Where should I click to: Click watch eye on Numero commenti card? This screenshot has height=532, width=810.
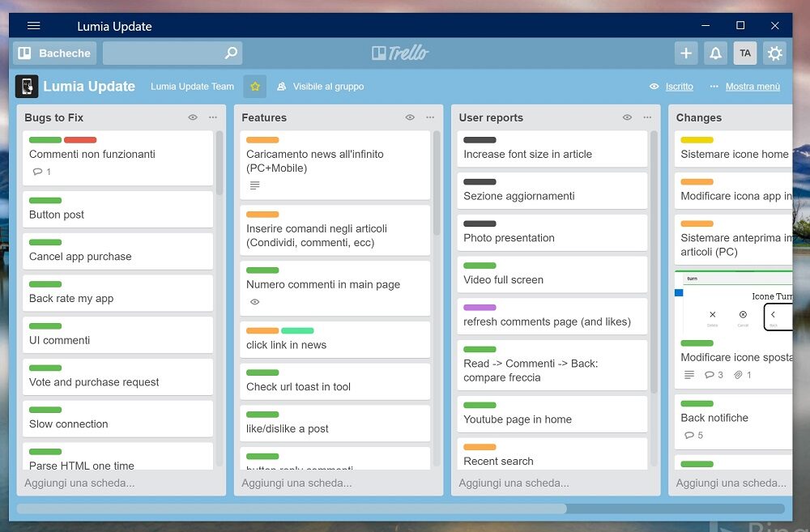pyautogui.click(x=254, y=302)
